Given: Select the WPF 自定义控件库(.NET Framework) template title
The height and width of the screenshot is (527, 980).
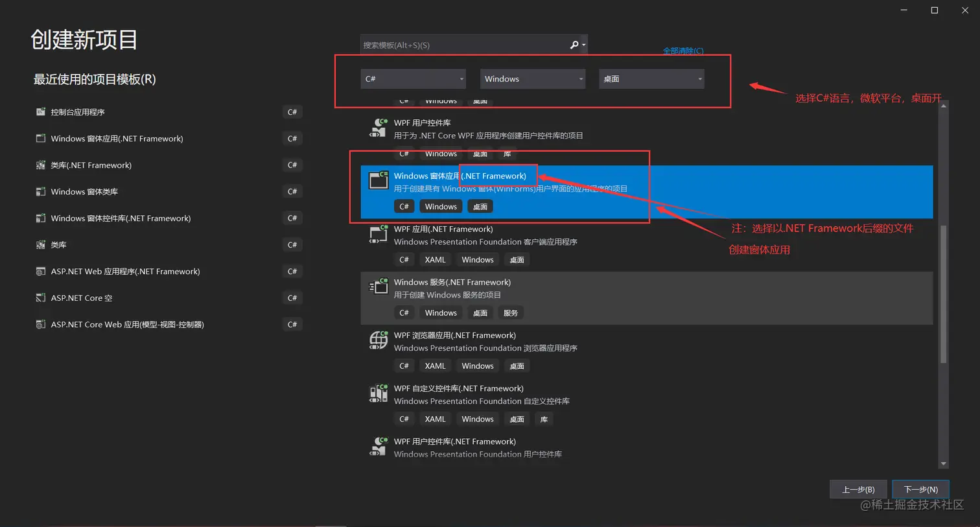Looking at the screenshot, I should pyautogui.click(x=459, y=388).
